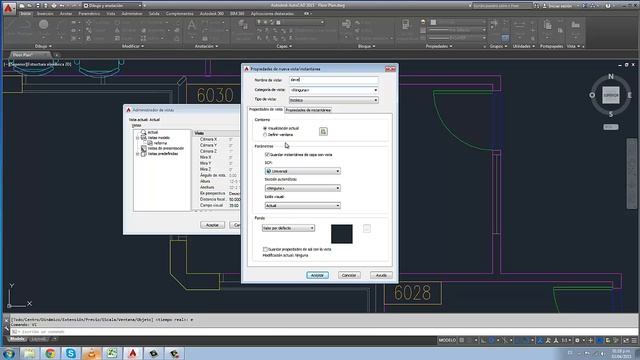The image size is (640, 360).
Task: Click the Nombre de vista input field
Action: [333, 80]
